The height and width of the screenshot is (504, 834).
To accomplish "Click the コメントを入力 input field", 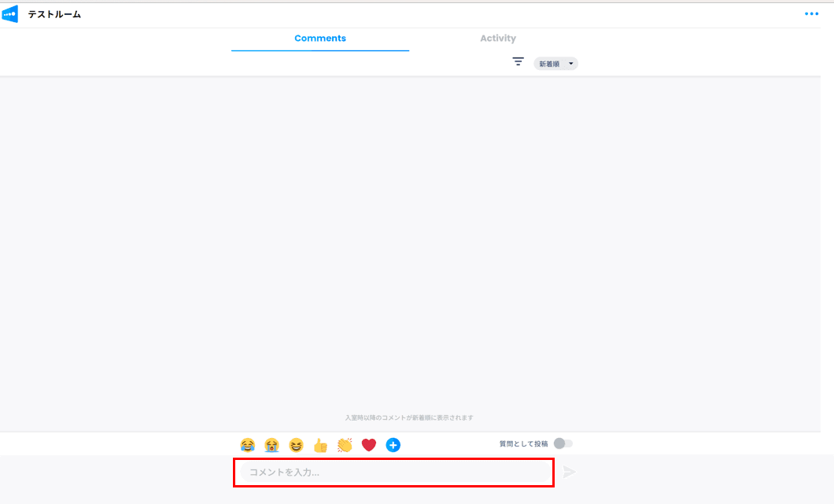I will click(x=393, y=473).
